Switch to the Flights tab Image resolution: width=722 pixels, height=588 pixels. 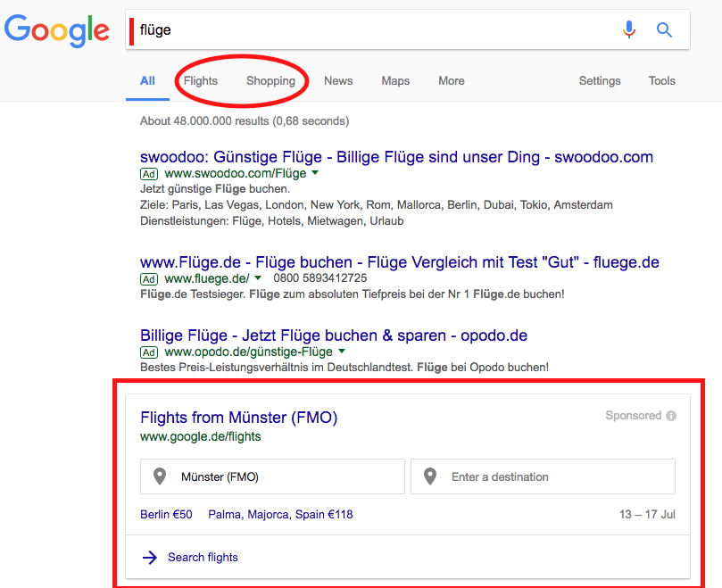(200, 81)
